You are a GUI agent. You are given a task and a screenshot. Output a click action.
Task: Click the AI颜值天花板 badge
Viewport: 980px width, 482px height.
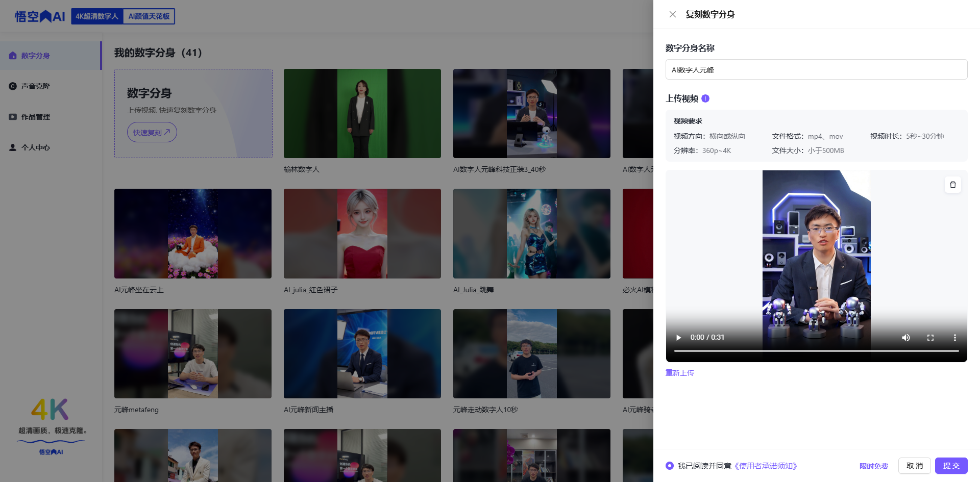point(149,16)
